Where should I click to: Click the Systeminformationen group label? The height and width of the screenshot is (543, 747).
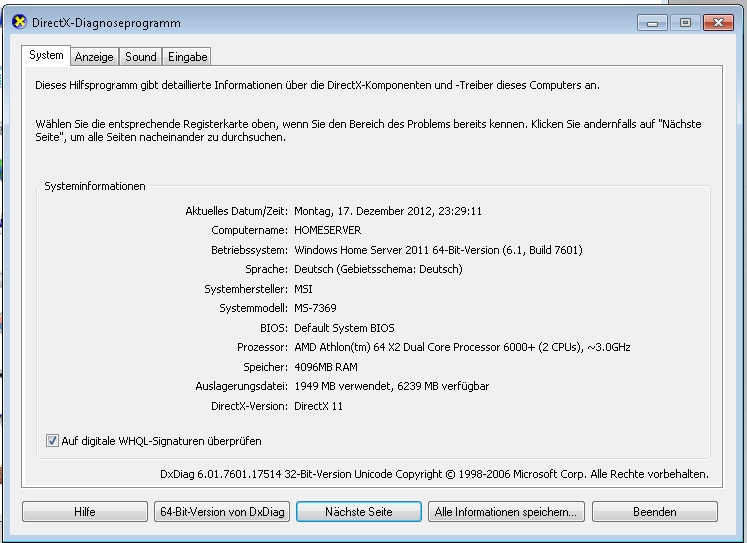[x=95, y=186]
